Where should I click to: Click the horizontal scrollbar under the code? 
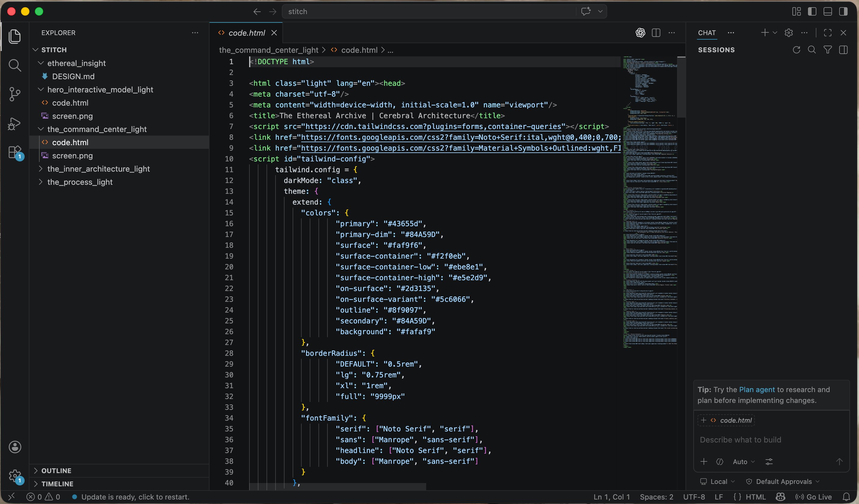coord(337,486)
